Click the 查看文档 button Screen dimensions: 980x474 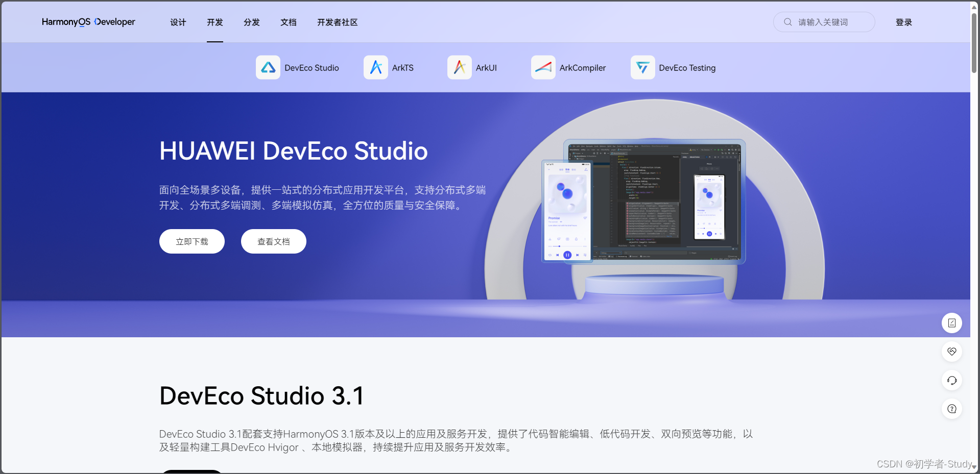(274, 241)
